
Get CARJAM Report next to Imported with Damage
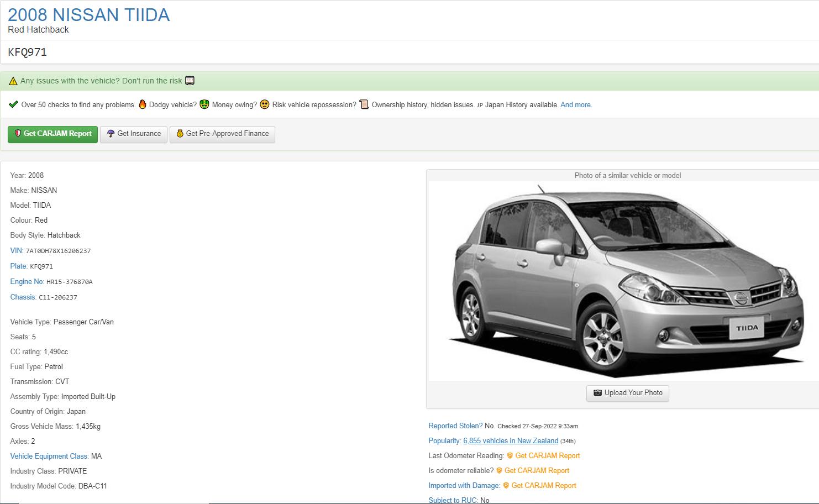pos(544,486)
